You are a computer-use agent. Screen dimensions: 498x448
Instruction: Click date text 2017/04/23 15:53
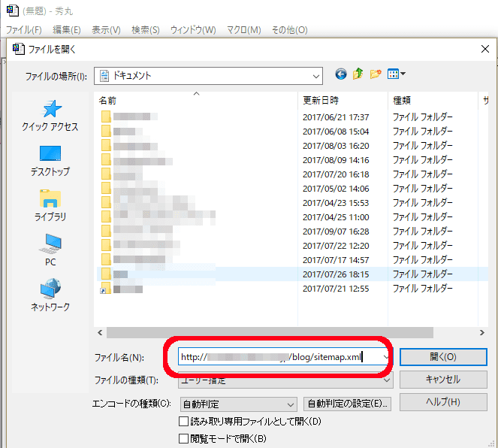point(336,203)
